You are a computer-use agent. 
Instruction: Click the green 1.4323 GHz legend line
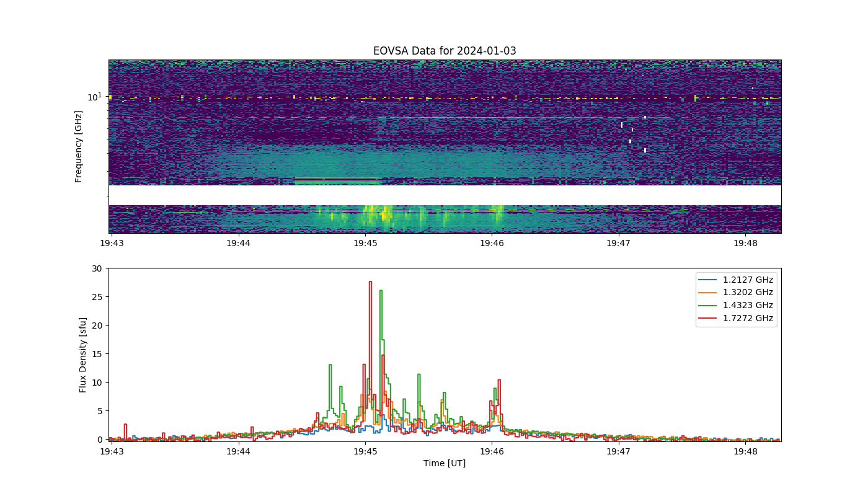[x=709, y=306]
